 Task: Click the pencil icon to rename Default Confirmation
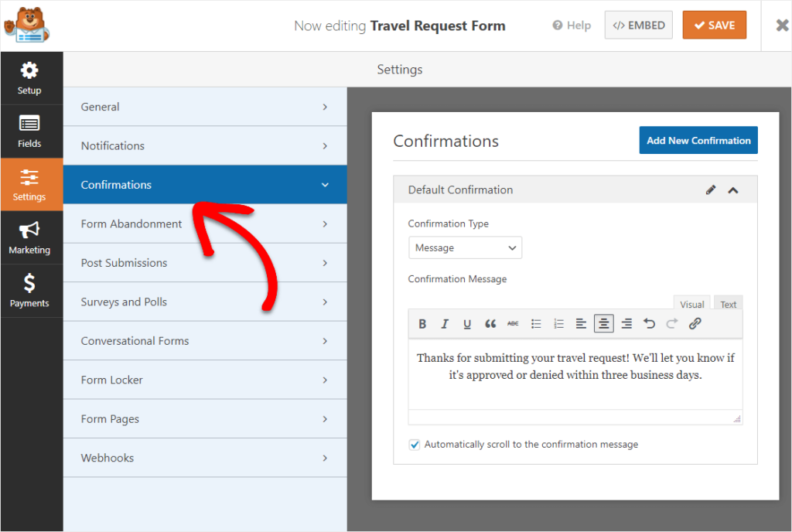tap(711, 189)
